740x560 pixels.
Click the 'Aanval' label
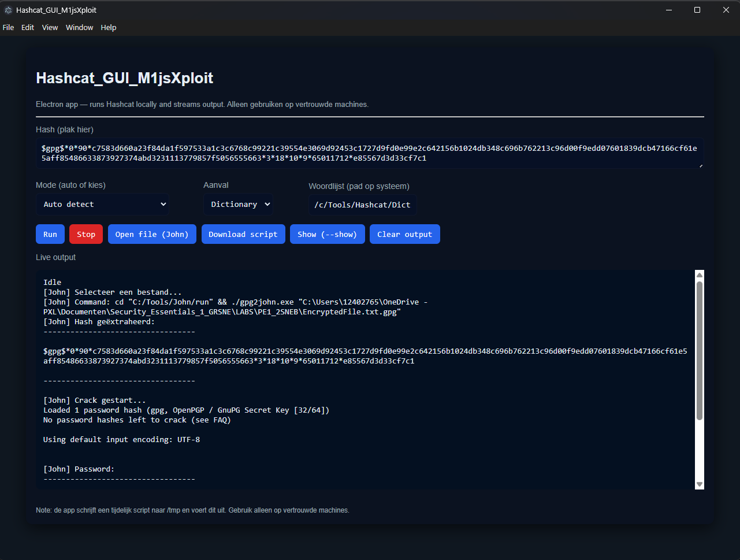click(x=216, y=185)
